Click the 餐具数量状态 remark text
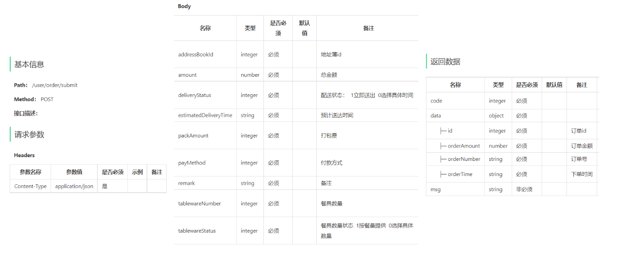 pyautogui.click(x=367, y=231)
